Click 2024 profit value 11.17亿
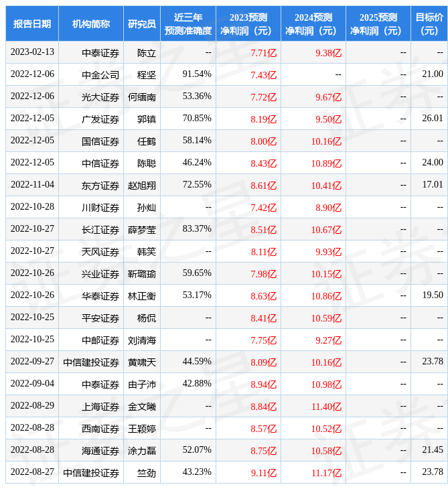 pyautogui.click(x=326, y=474)
